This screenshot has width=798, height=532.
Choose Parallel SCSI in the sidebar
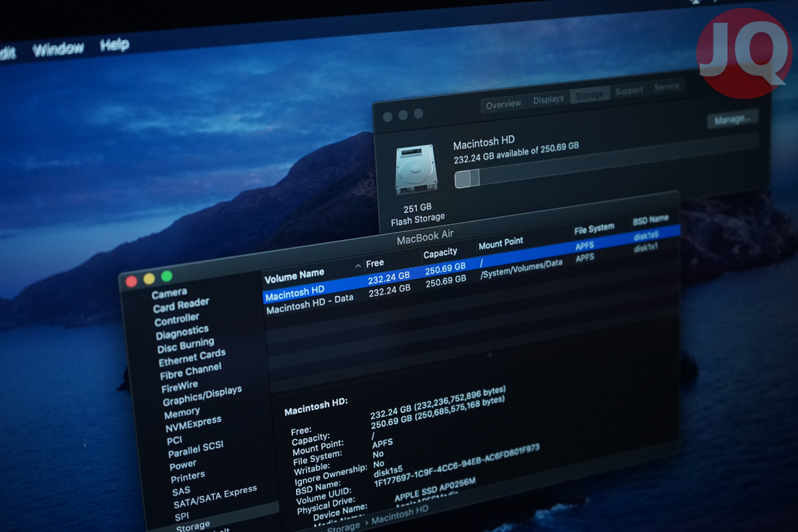point(196,450)
